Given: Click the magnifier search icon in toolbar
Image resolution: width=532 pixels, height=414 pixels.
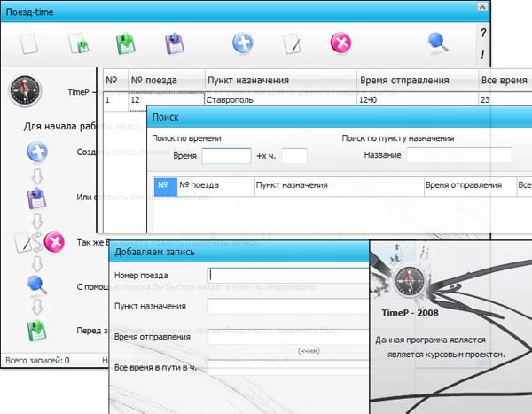Looking at the screenshot, I should point(438,43).
